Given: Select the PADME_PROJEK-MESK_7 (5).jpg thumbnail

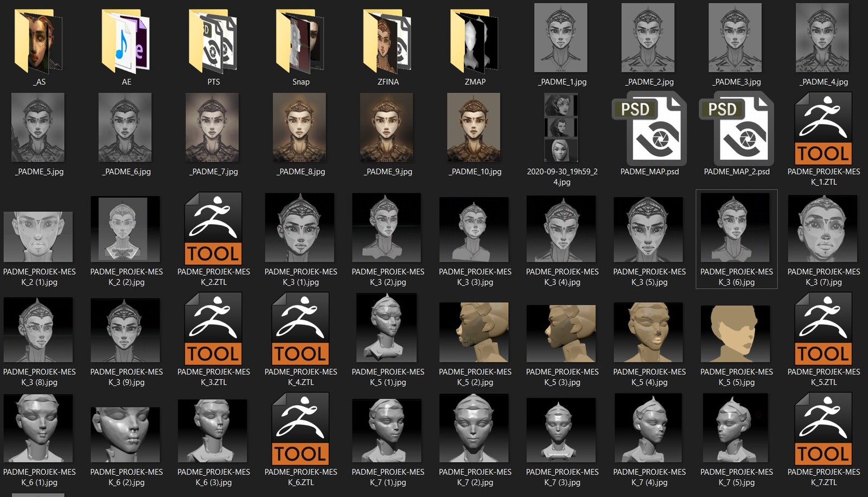Looking at the screenshot, I should click(736, 428).
